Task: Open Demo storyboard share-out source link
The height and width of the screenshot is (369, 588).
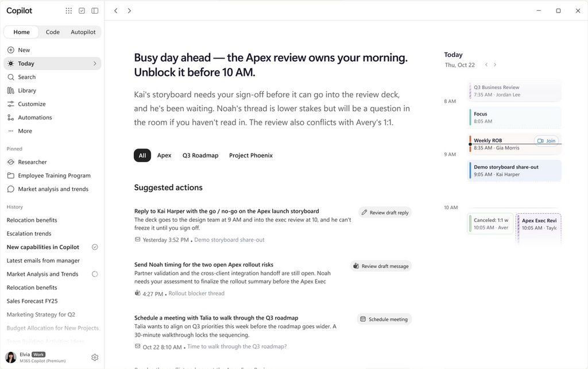Action: (229, 240)
